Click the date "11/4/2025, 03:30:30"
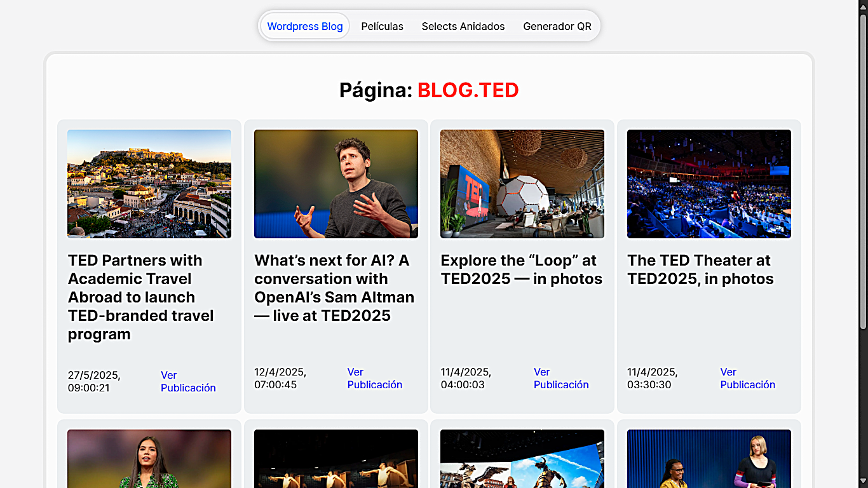The height and width of the screenshot is (488, 868). [653, 378]
